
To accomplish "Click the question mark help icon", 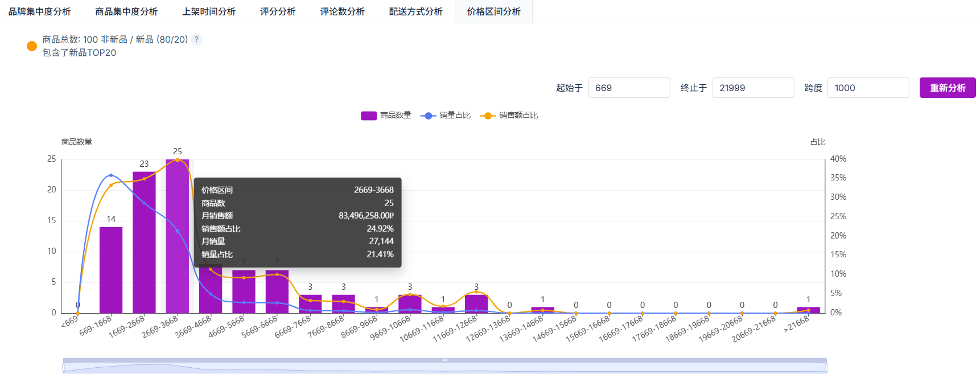I will 196,39.
